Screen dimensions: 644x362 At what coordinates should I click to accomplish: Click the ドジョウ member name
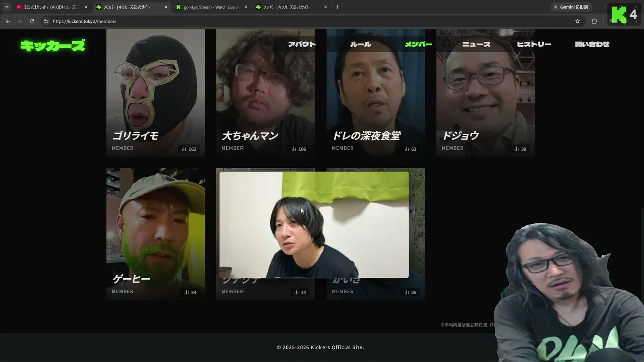coord(460,136)
